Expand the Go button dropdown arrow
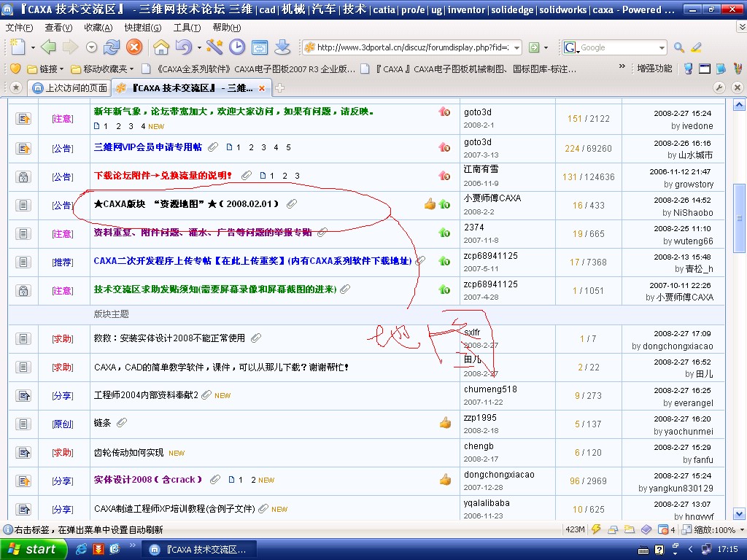747x560 pixels. click(546, 47)
